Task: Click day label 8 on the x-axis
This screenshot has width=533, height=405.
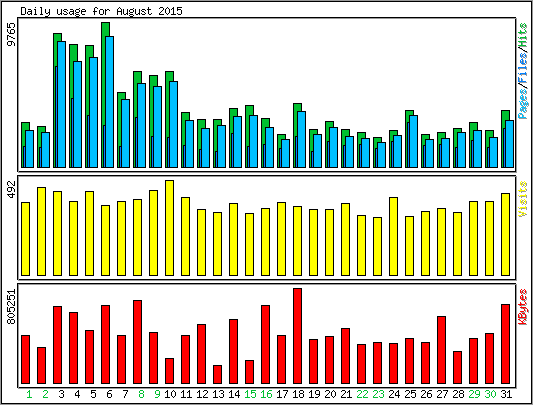Action: (141, 394)
